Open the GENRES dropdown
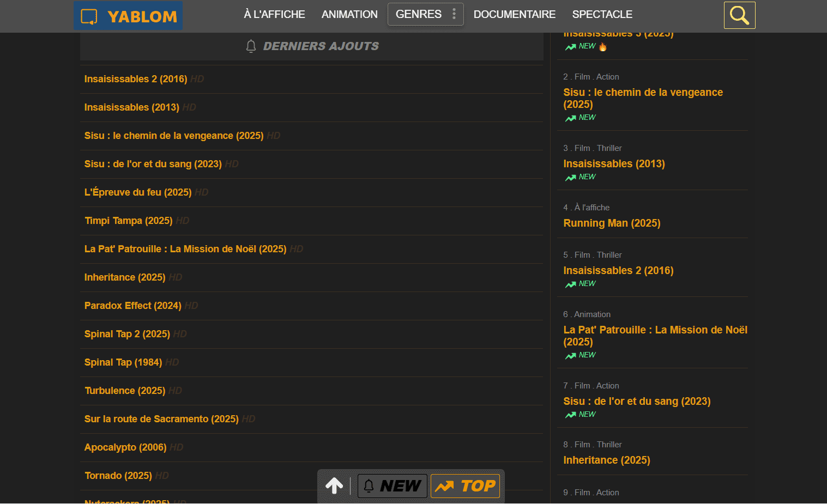 coord(420,14)
